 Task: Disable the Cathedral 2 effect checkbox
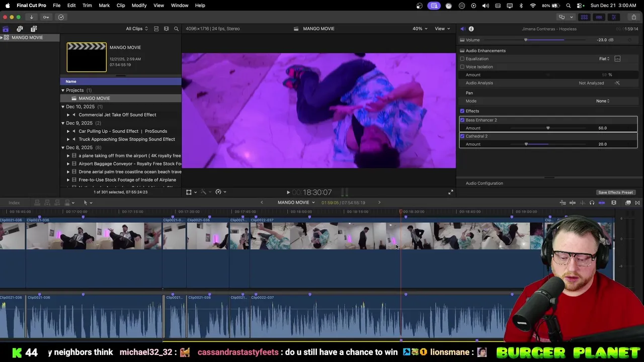462,136
